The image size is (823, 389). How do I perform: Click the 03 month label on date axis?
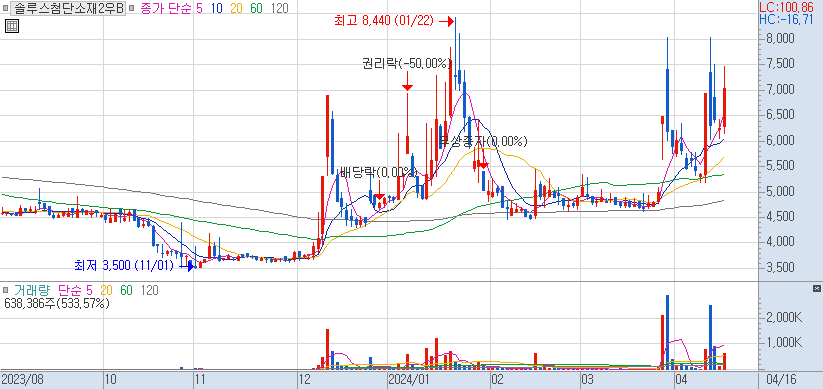(x=587, y=379)
